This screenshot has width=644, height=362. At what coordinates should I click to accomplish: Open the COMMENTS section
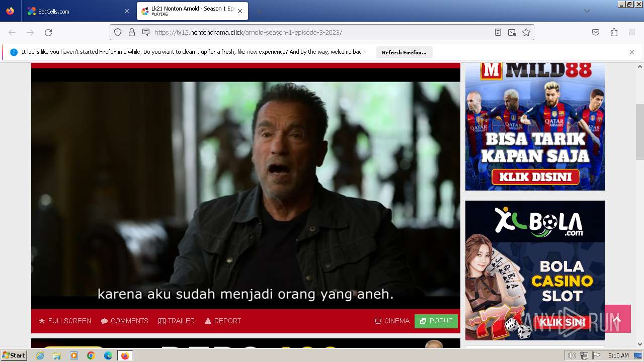(124, 321)
